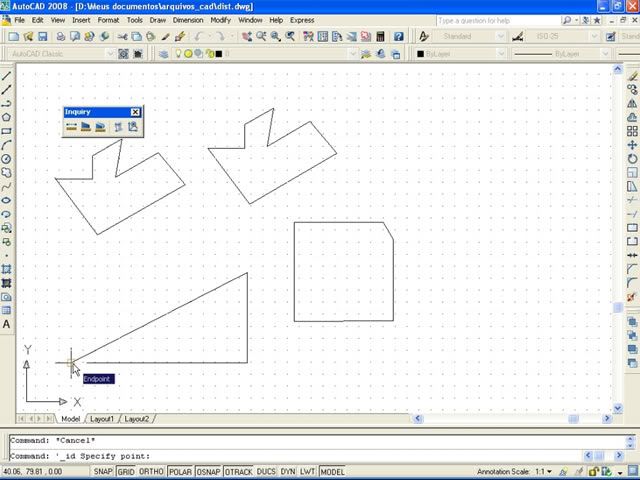Click the Open file icon
This screenshot has height=480, width=640.
tap(28, 36)
